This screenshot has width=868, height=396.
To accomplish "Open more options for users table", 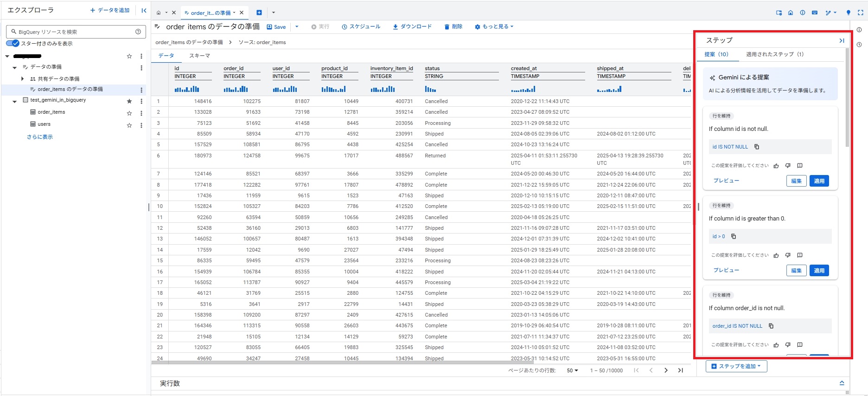I will click(141, 125).
